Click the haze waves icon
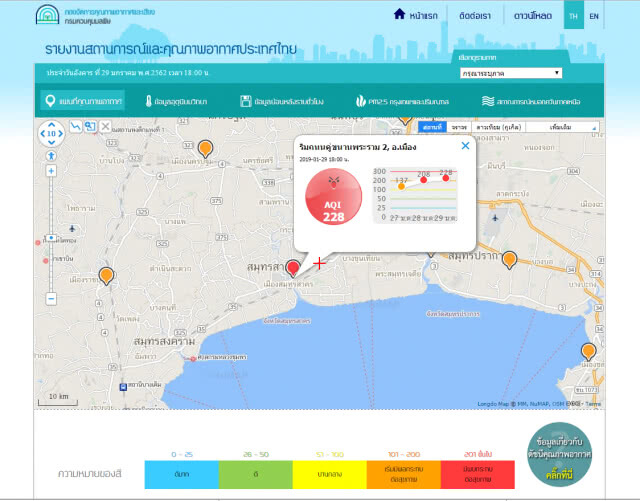 488,101
